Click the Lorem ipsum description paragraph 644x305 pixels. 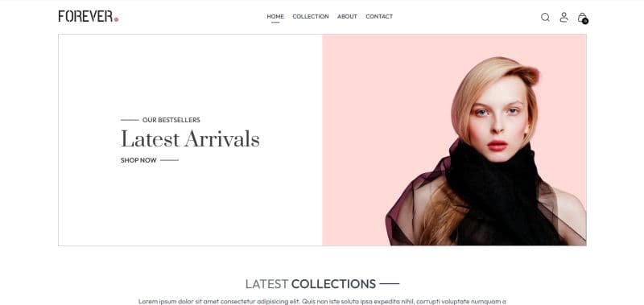[x=322, y=301]
